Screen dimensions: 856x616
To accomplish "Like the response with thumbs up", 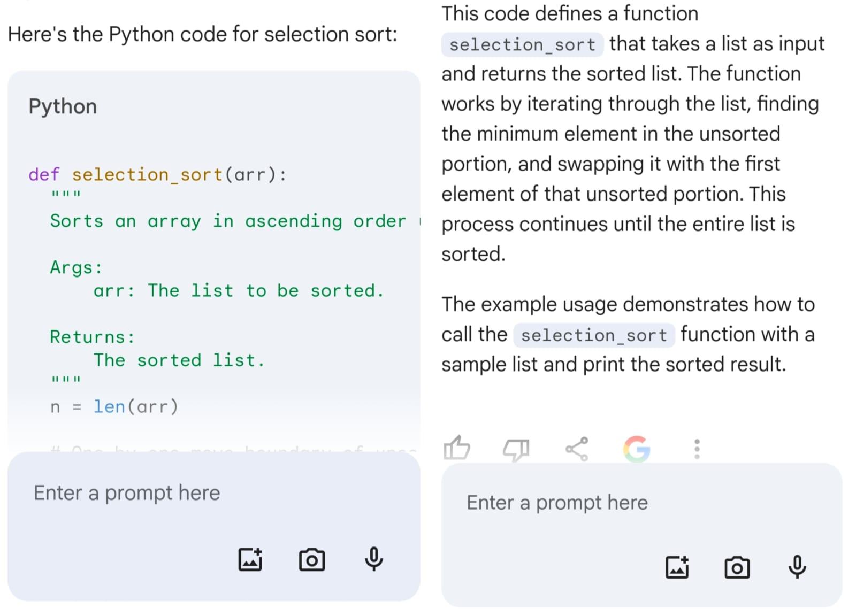I will (456, 448).
